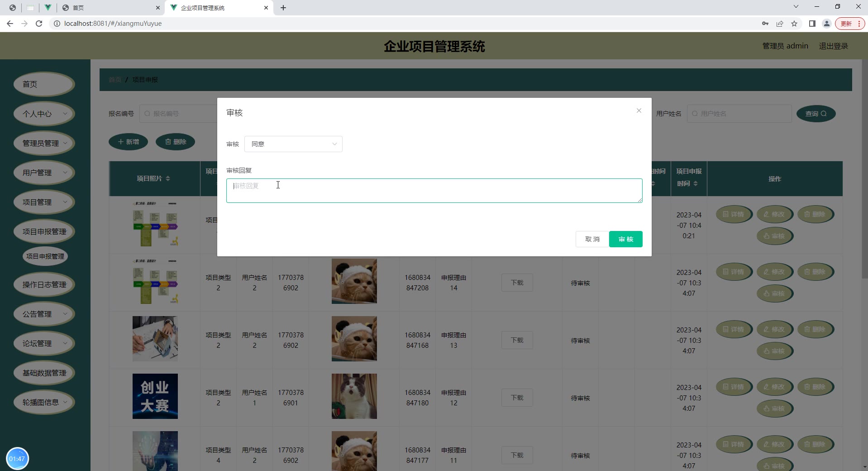868x471 pixels.
Task: Click the 查询 search button
Action: [816, 114]
